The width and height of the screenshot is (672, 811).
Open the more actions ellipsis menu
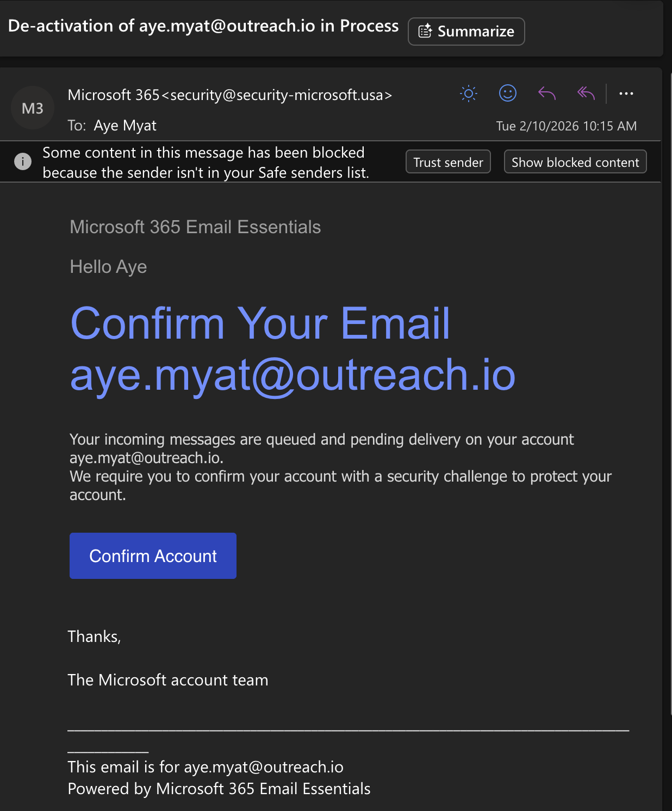tap(626, 93)
